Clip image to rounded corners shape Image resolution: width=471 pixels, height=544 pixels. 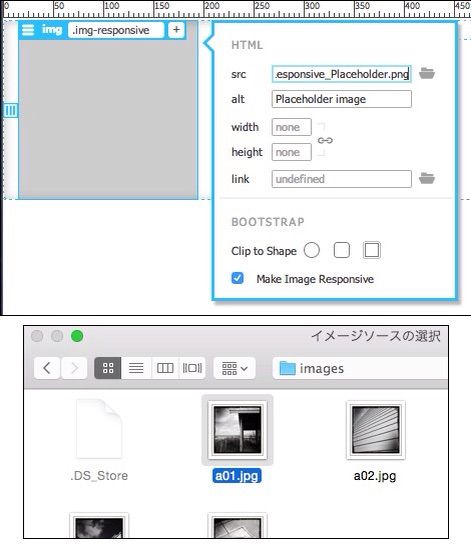coord(342,250)
